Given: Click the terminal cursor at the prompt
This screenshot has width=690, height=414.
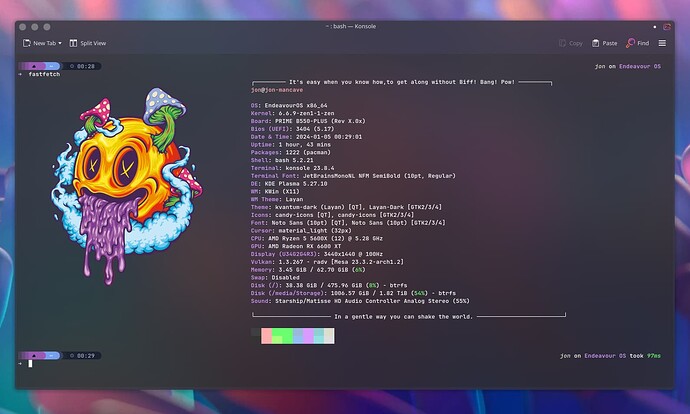Looking at the screenshot, I should [x=30, y=363].
